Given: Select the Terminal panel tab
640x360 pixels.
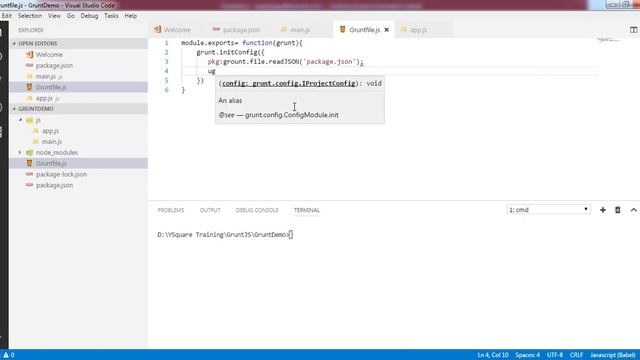Looking at the screenshot, I should [x=307, y=210].
